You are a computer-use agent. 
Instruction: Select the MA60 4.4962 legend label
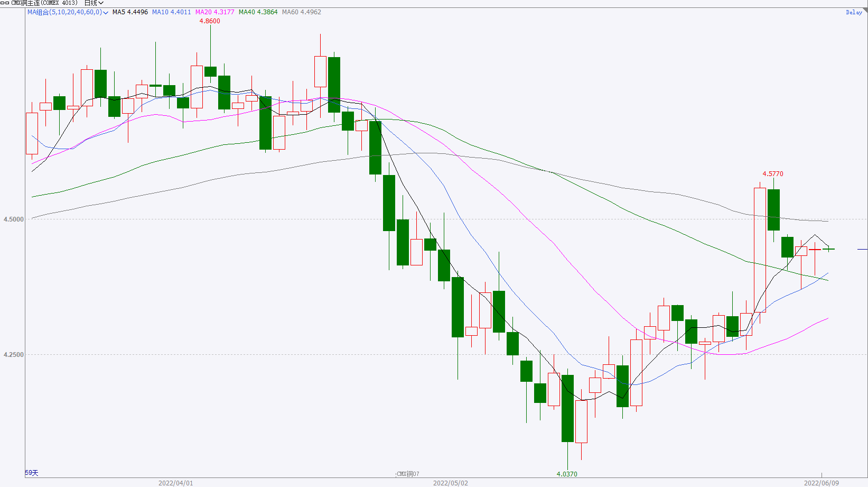(301, 12)
